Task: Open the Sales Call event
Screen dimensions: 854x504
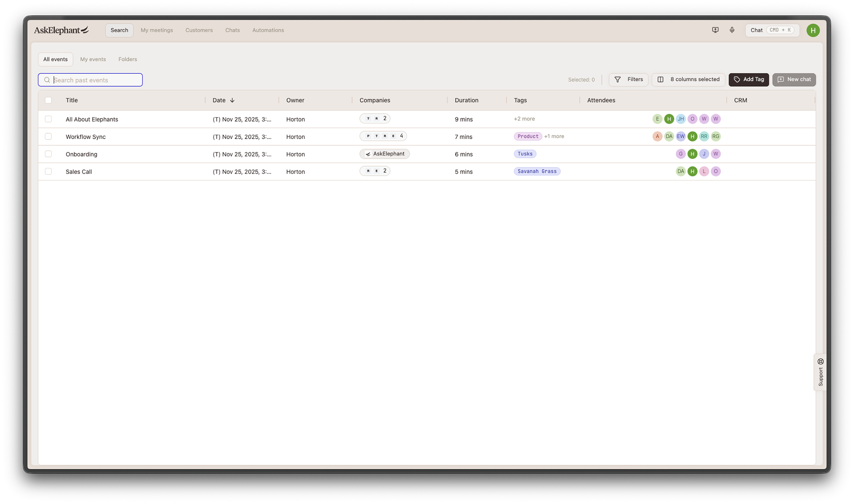Action: [79, 171]
